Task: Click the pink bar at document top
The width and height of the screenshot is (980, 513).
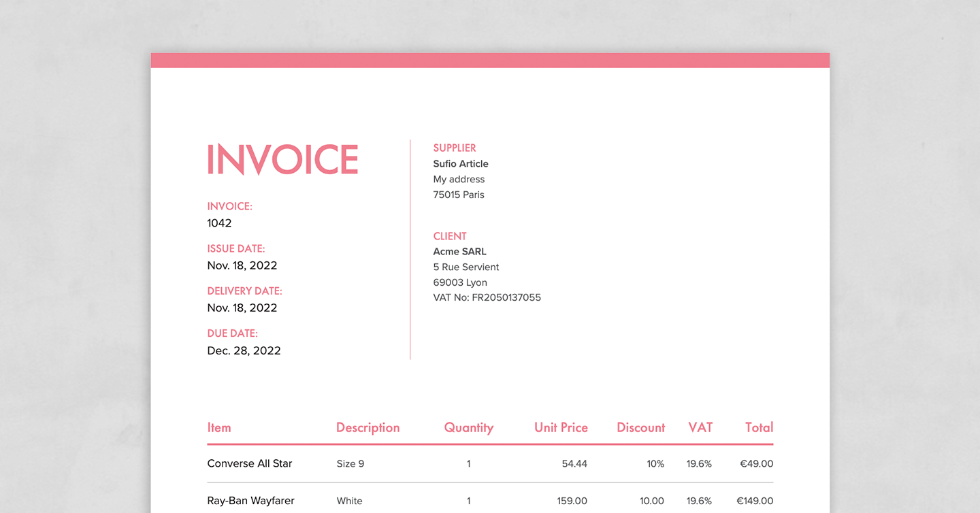Action: pyautogui.click(x=490, y=60)
